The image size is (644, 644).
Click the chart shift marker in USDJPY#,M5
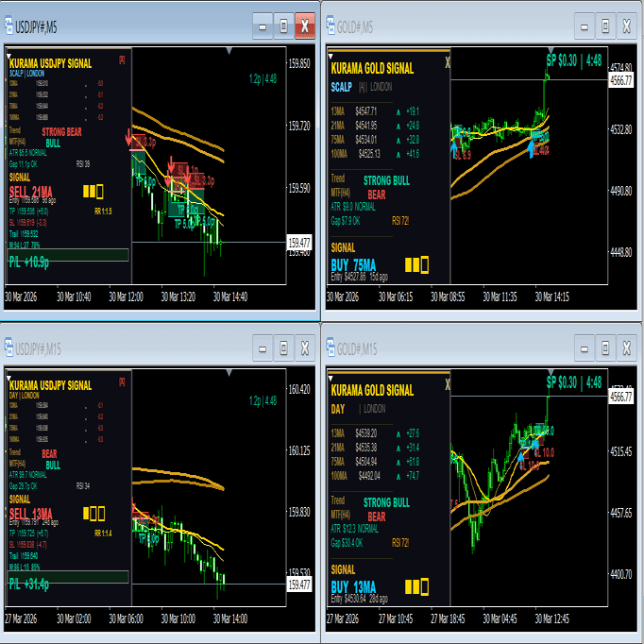[x=229, y=51]
